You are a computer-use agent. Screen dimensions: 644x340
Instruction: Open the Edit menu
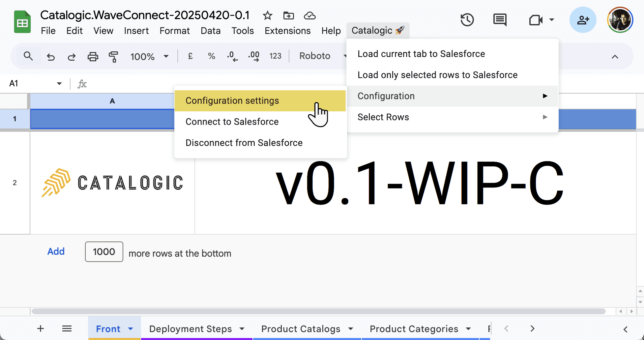point(74,31)
